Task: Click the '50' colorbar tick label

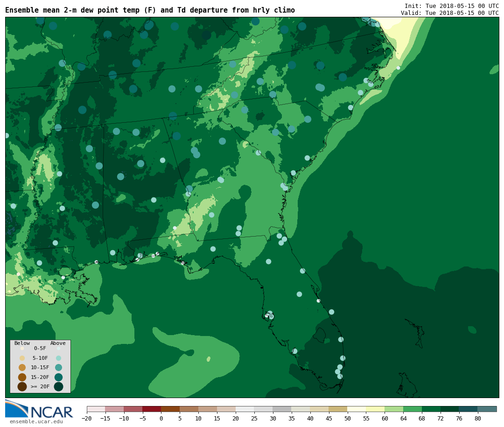Action: (x=348, y=419)
